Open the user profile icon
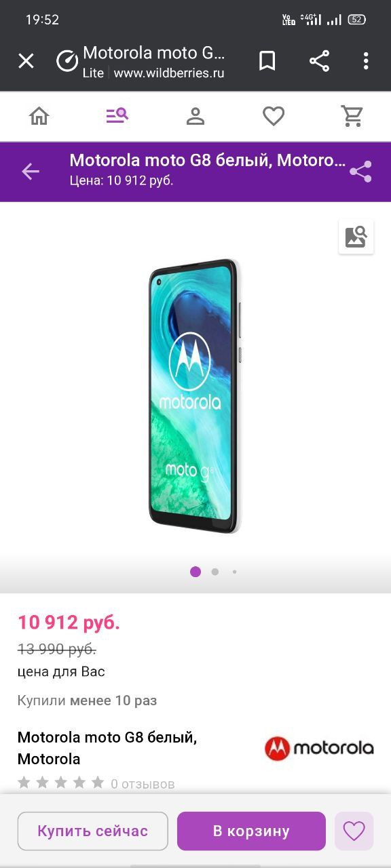391x868 pixels. pyautogui.click(x=195, y=117)
